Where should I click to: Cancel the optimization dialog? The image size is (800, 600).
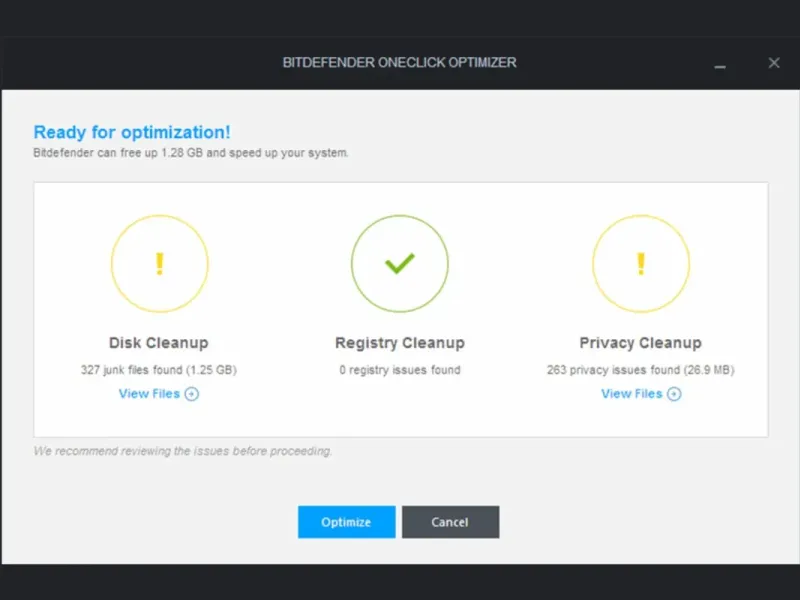coord(450,522)
